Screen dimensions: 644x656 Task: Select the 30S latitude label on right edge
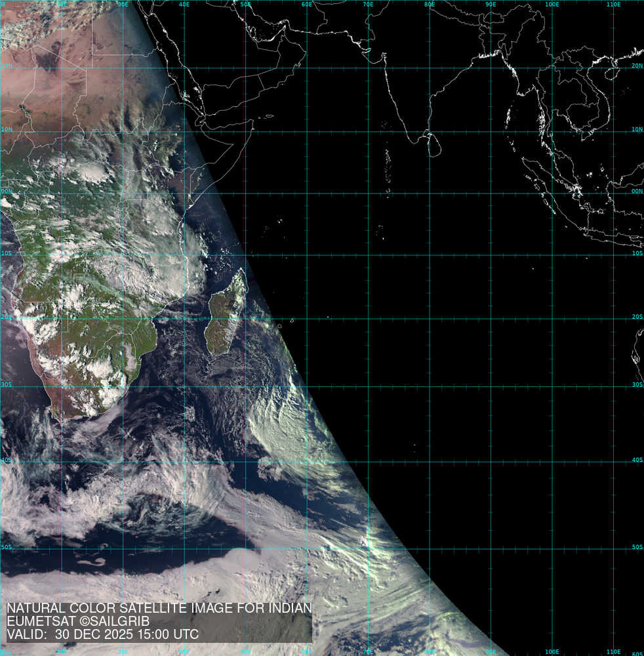pos(637,384)
